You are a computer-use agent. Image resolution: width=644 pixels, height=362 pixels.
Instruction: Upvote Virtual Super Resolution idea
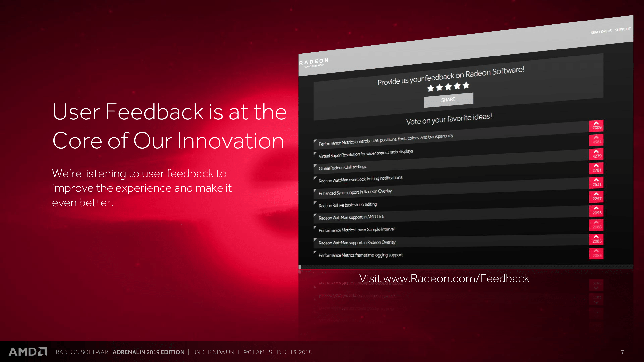595,155
